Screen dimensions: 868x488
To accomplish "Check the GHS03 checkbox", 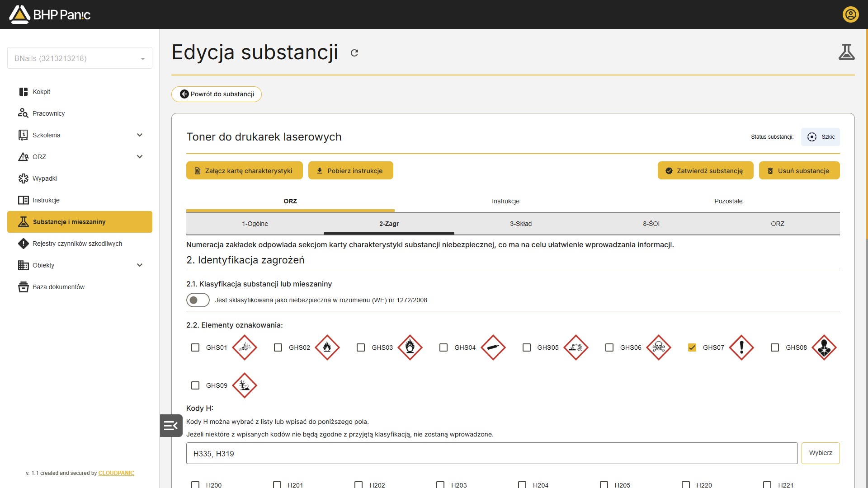I will [x=361, y=347].
